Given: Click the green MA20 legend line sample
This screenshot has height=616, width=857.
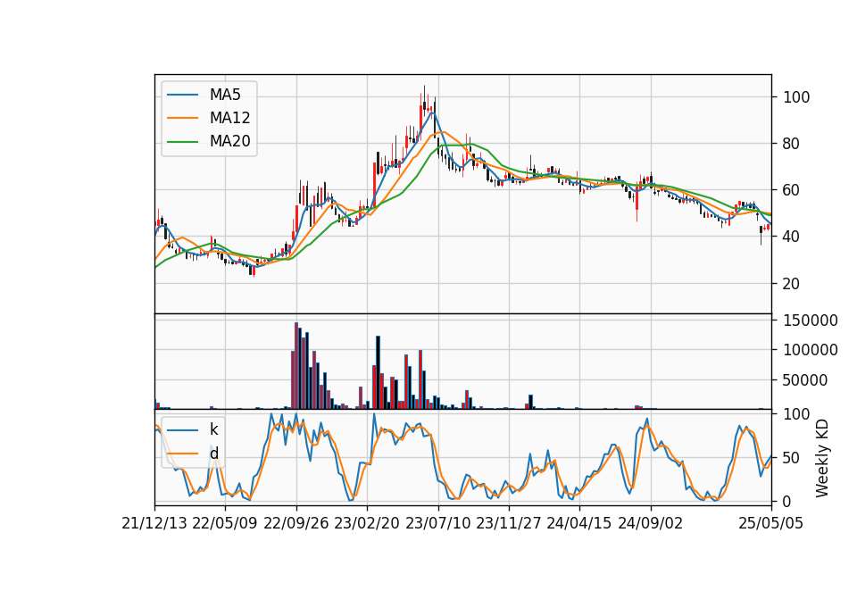Looking at the screenshot, I should pyautogui.click(x=182, y=141).
